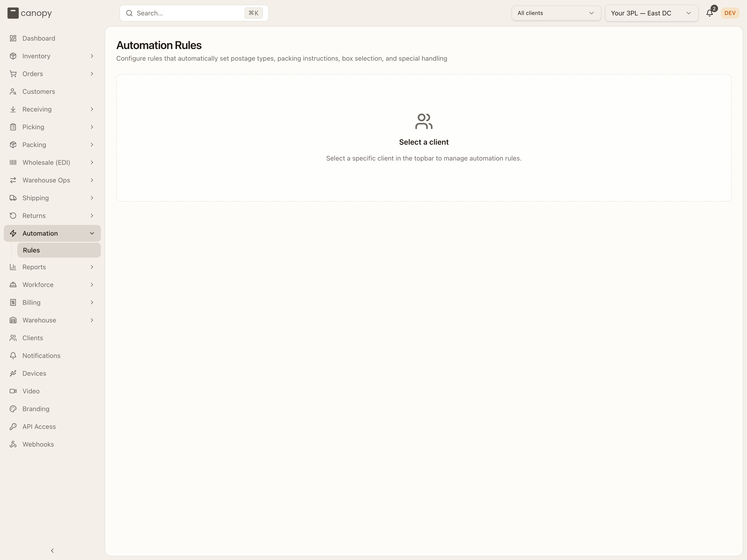Click the Returns circular-arrow icon
This screenshot has width=747, height=560.
click(13, 215)
